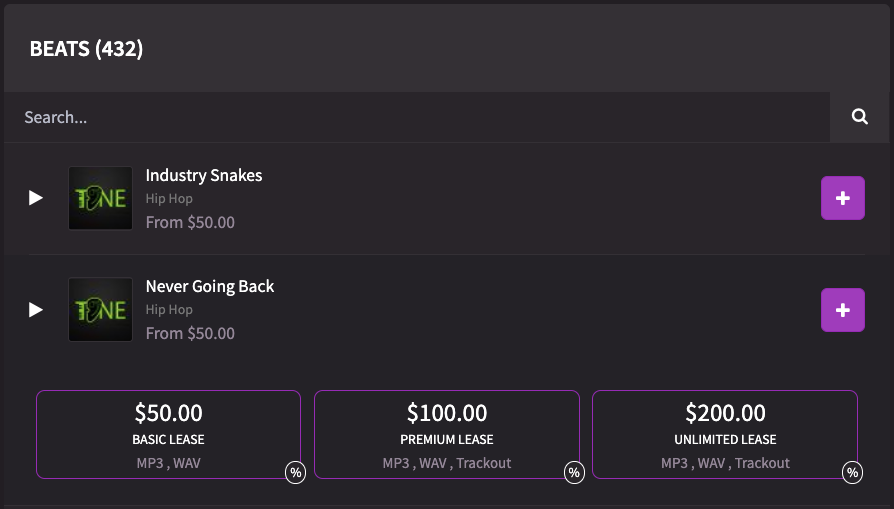
Task: Open the Never Going Back title link
Action: [210, 286]
